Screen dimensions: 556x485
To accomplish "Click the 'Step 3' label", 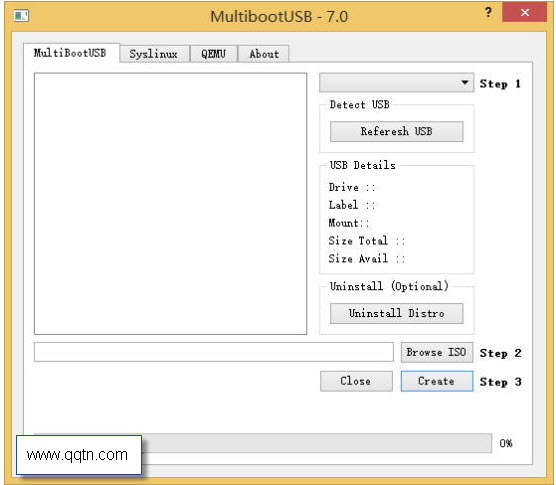I will 500,382.
